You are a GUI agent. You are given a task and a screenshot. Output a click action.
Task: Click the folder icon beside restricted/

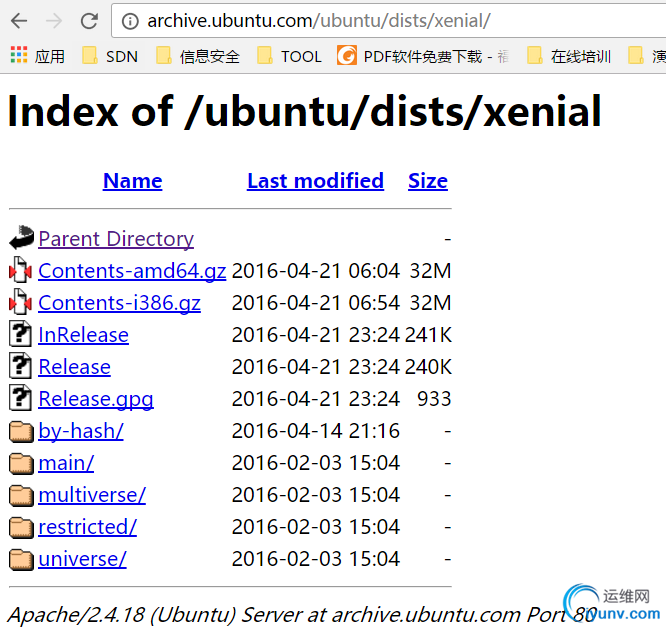coord(21,528)
